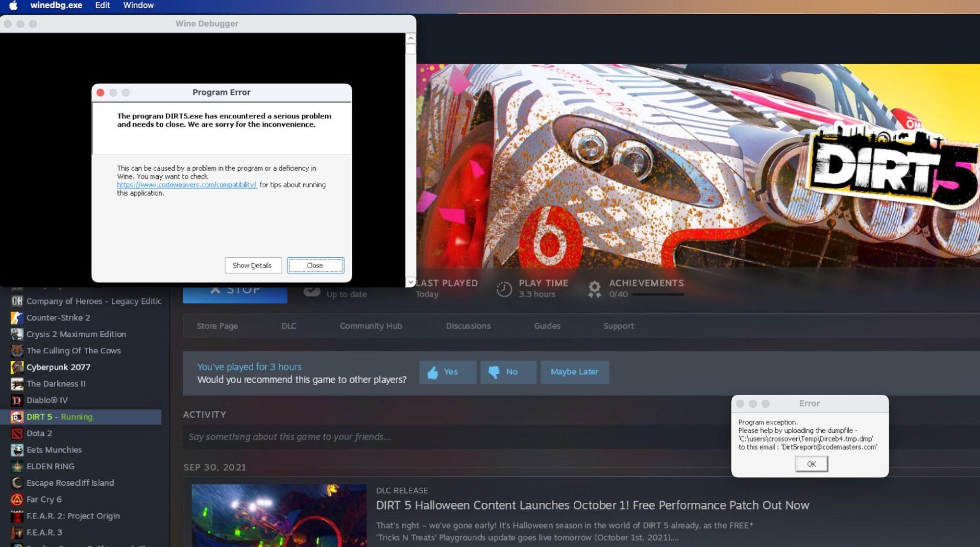Click thumbs-down No recommend button
Viewport: 980px width, 547px height.
(508, 372)
